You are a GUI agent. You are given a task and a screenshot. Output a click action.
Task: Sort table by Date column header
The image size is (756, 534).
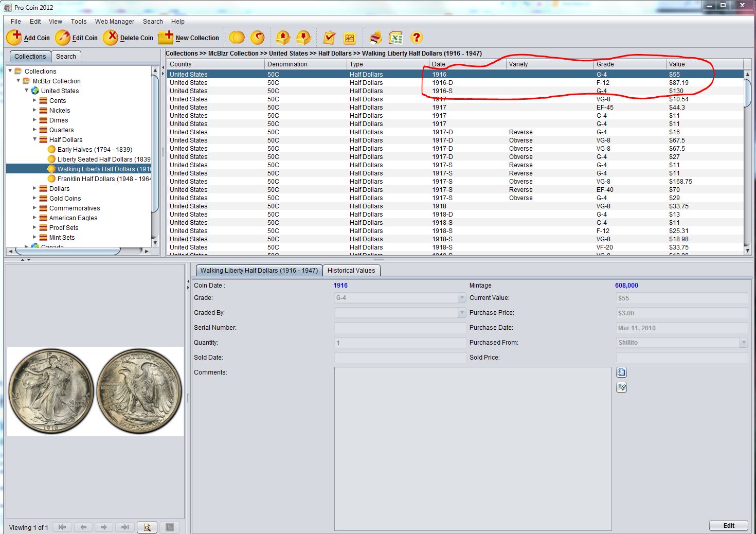coord(467,64)
